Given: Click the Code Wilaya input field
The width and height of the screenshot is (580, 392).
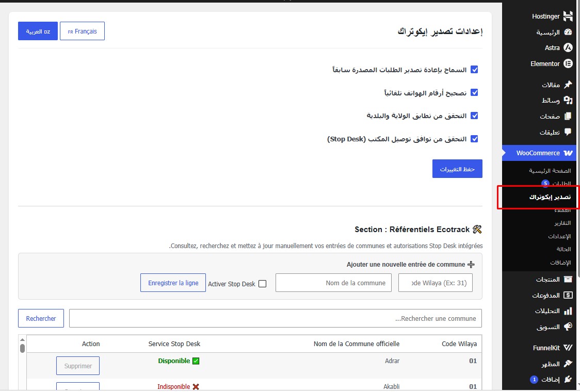Looking at the screenshot, I should point(436,283).
